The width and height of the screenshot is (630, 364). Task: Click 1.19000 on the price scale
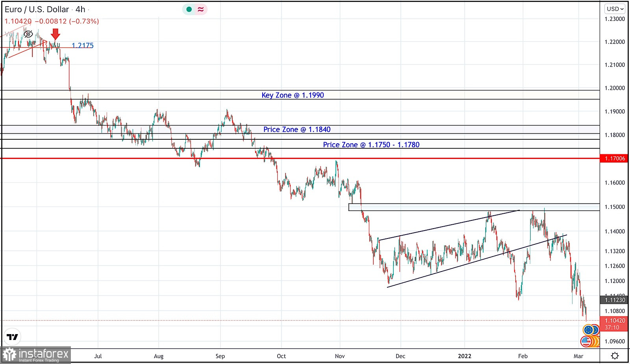pyautogui.click(x=615, y=112)
